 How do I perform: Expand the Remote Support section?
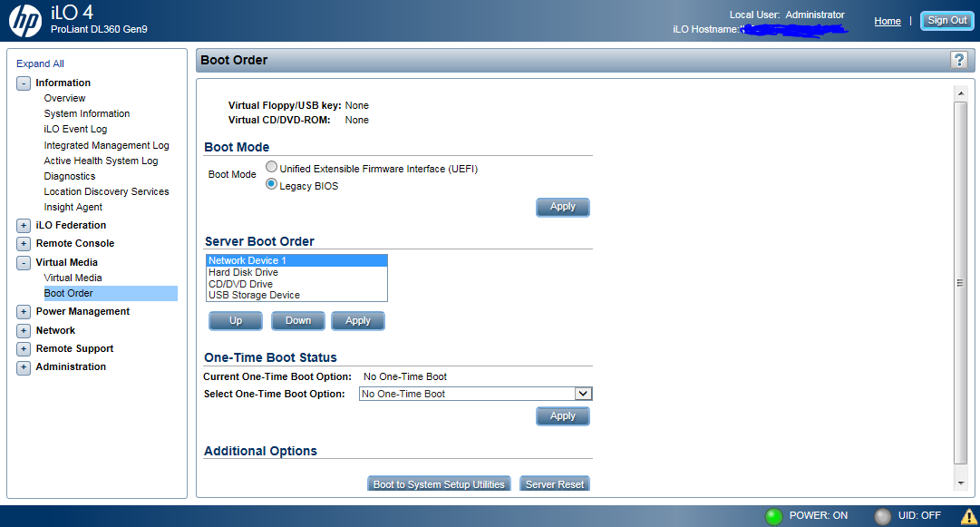pos(24,349)
